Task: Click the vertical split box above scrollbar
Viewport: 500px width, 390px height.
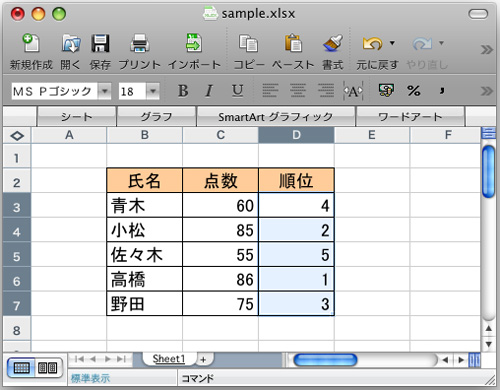Action: click(x=489, y=133)
